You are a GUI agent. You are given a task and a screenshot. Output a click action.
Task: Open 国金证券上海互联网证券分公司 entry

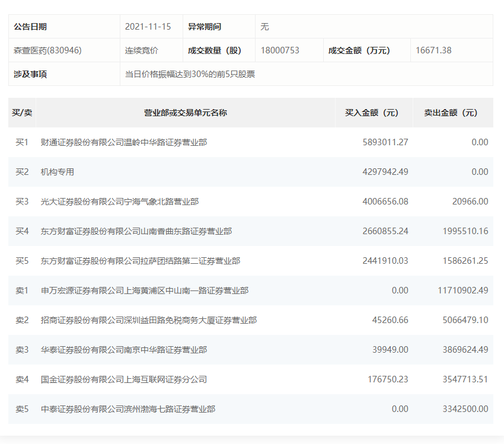[x=123, y=379]
